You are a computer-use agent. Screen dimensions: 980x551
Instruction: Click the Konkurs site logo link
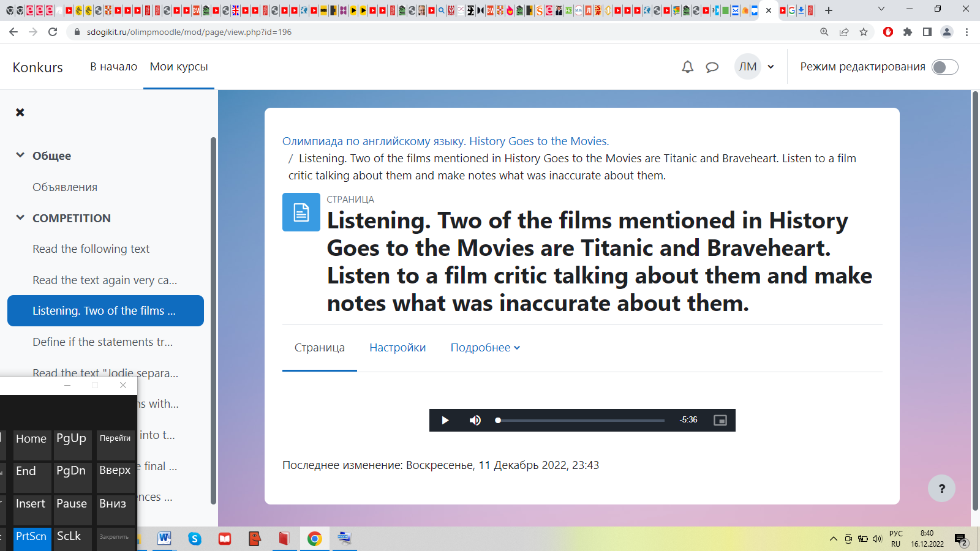[37, 67]
